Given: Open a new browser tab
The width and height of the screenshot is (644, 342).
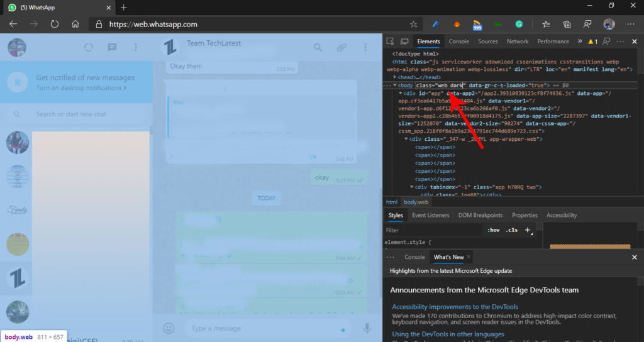Looking at the screenshot, I should 124,8.
